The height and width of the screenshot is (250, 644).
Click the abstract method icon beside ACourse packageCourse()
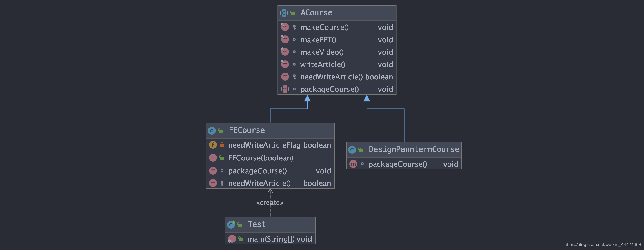pyautogui.click(x=285, y=89)
